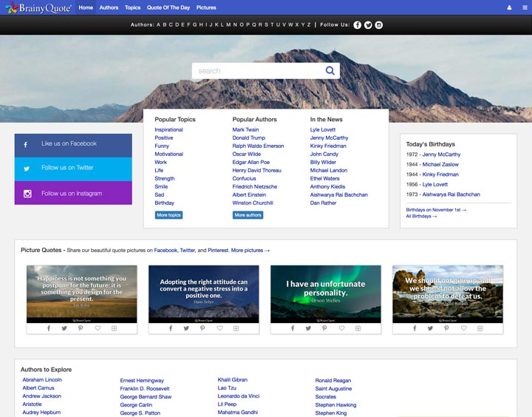This screenshot has width=532, height=417.
Task: Share the 'We should not give up' quote on Facebook
Action: tap(415, 328)
